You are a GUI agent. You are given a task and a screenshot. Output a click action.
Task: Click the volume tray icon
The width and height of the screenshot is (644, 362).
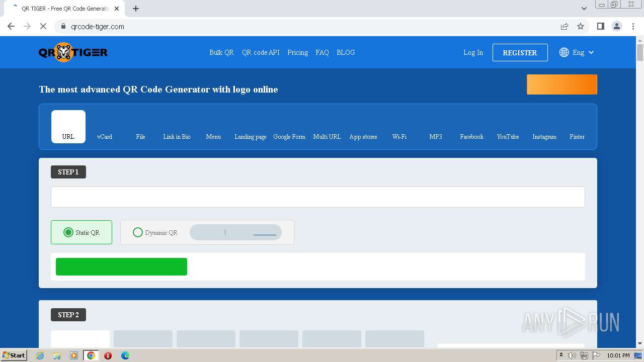(572, 355)
